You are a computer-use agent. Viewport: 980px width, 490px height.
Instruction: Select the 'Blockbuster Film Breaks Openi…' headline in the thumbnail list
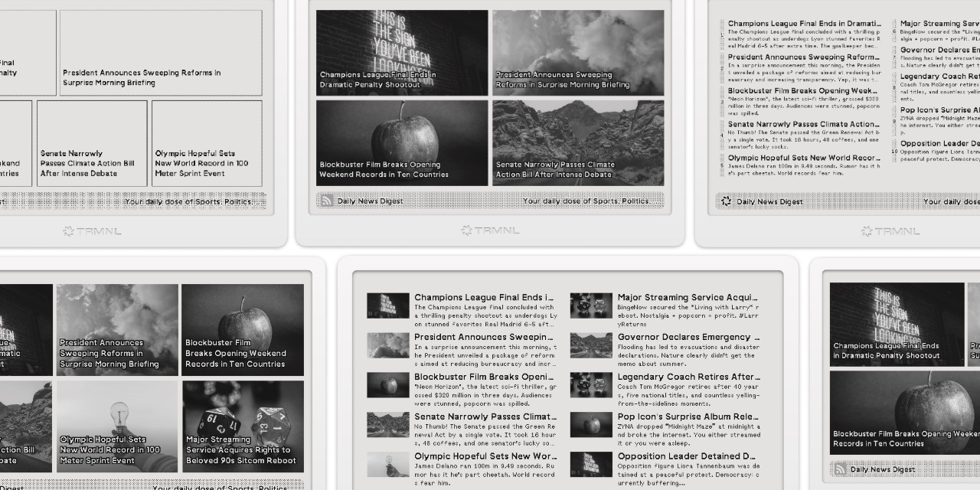point(484,377)
